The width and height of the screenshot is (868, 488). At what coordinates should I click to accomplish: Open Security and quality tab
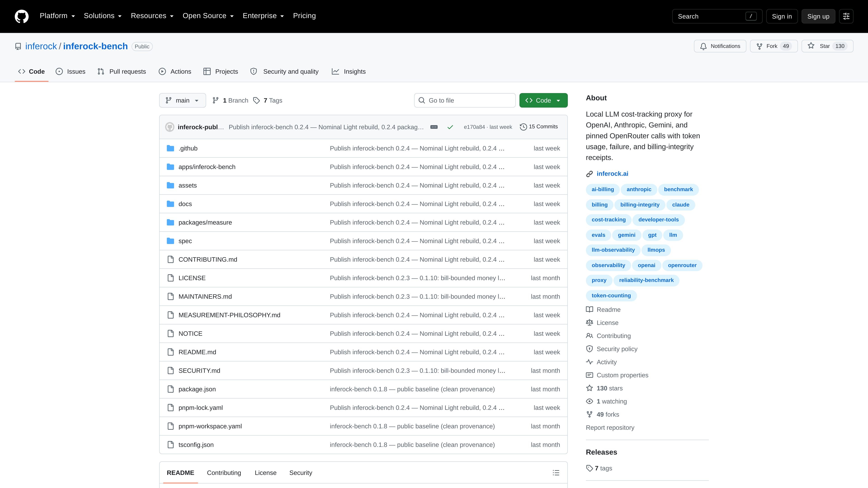[x=284, y=71]
